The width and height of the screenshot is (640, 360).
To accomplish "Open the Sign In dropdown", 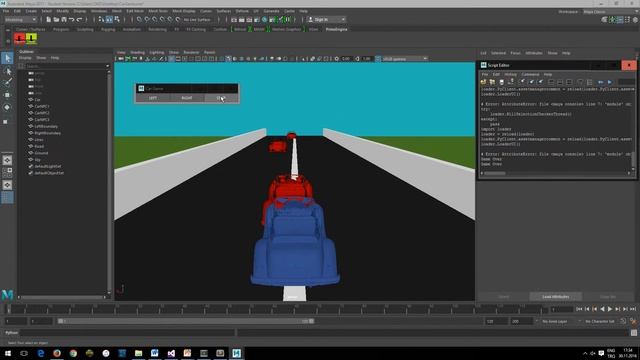I will (327, 20).
